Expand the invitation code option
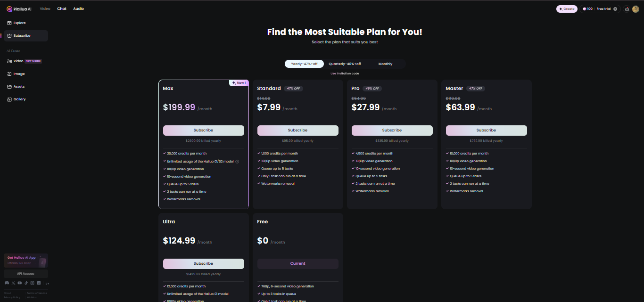This screenshot has height=302, width=644. (344, 73)
